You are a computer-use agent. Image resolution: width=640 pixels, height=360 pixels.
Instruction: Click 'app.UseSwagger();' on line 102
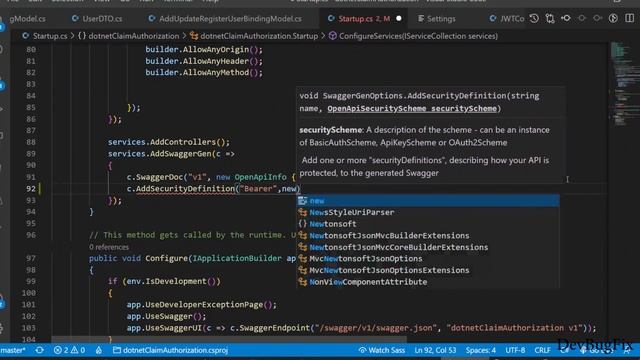click(x=166, y=316)
